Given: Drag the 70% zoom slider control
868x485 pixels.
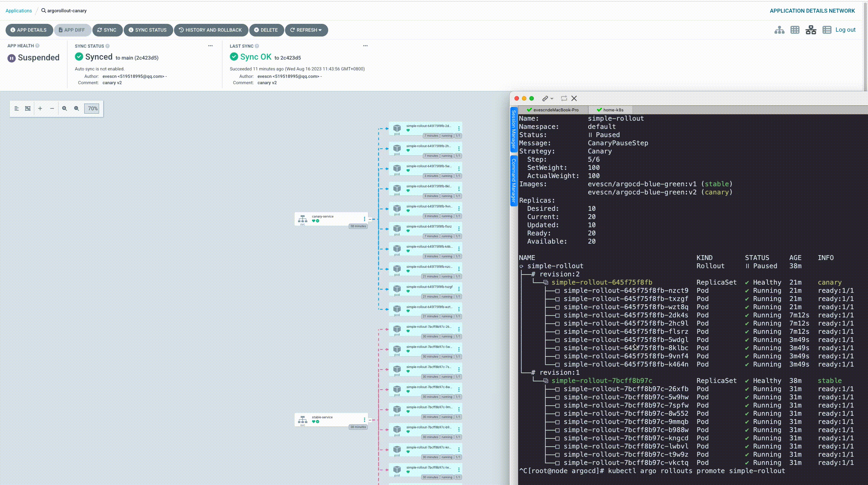Looking at the screenshot, I should (x=92, y=108).
